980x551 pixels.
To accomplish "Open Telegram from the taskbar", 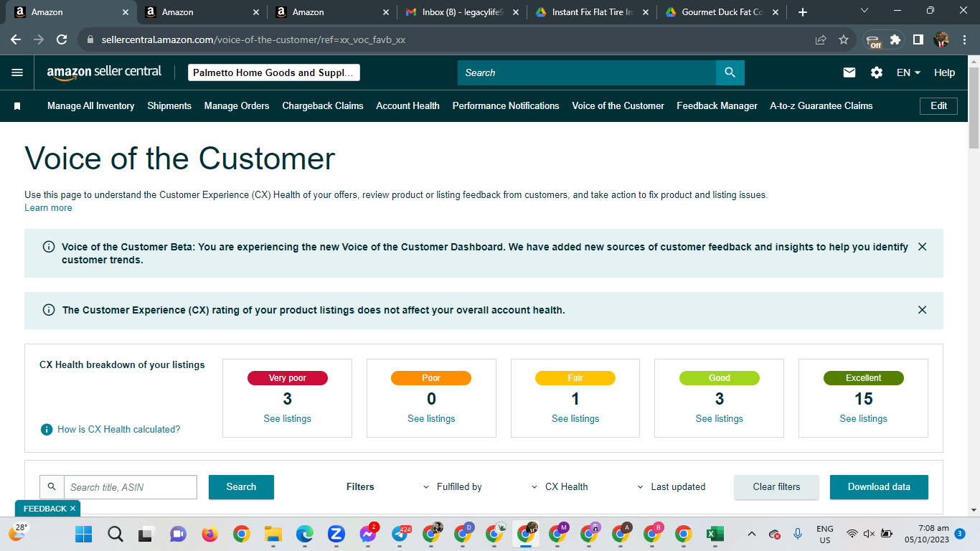I will pos(400,534).
